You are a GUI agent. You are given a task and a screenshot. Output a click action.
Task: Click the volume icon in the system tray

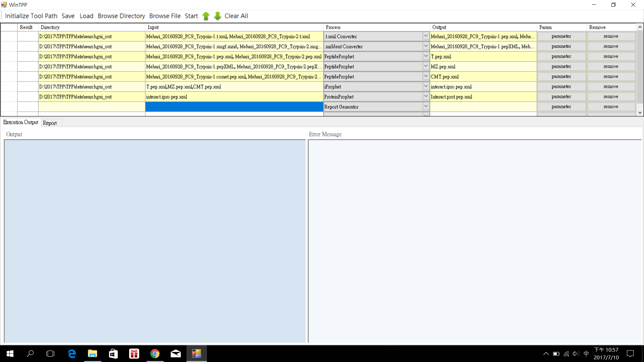pyautogui.click(x=576, y=354)
